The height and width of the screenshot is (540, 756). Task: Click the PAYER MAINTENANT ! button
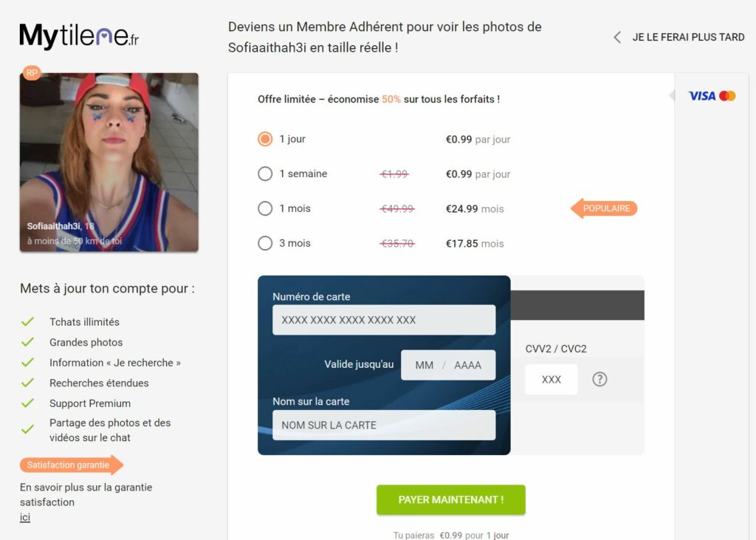click(x=451, y=500)
